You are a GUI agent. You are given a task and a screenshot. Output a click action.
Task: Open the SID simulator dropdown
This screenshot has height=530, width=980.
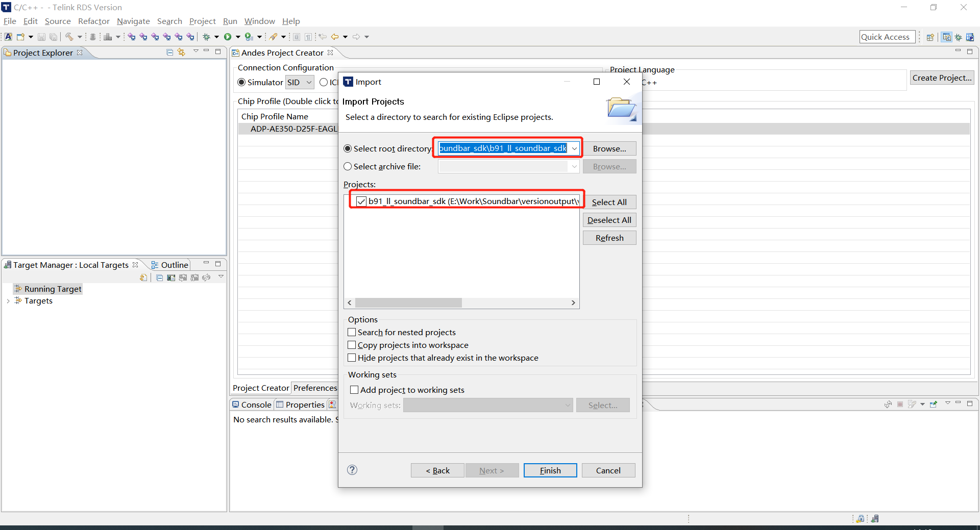(x=308, y=82)
